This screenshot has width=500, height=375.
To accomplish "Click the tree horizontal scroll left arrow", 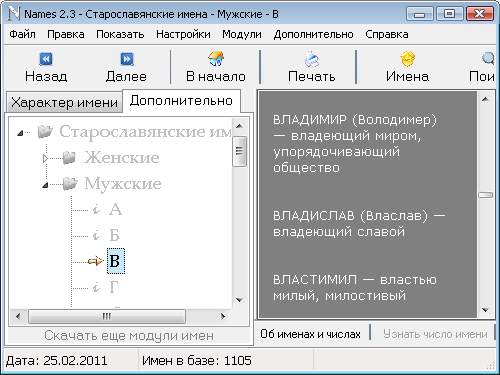I will coord(18,316).
